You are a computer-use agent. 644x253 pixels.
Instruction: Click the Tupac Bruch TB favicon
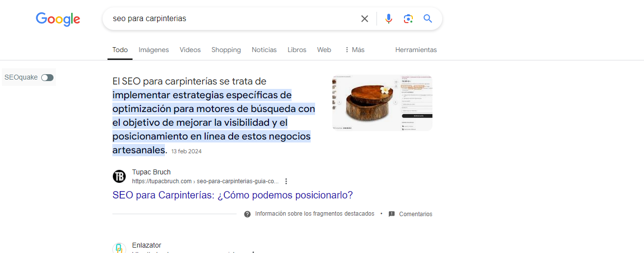pyautogui.click(x=119, y=176)
